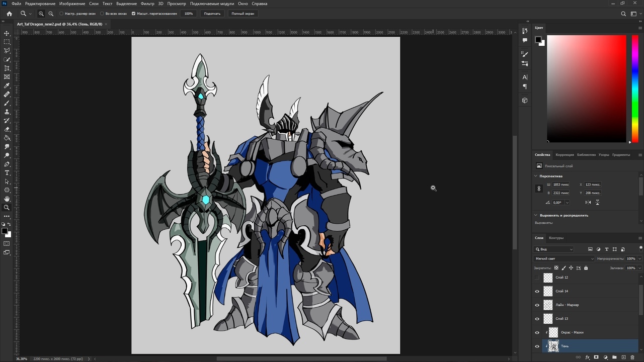This screenshot has width=644, height=362.
Task: Show hidden layer Слой 12
Action: [537, 278]
